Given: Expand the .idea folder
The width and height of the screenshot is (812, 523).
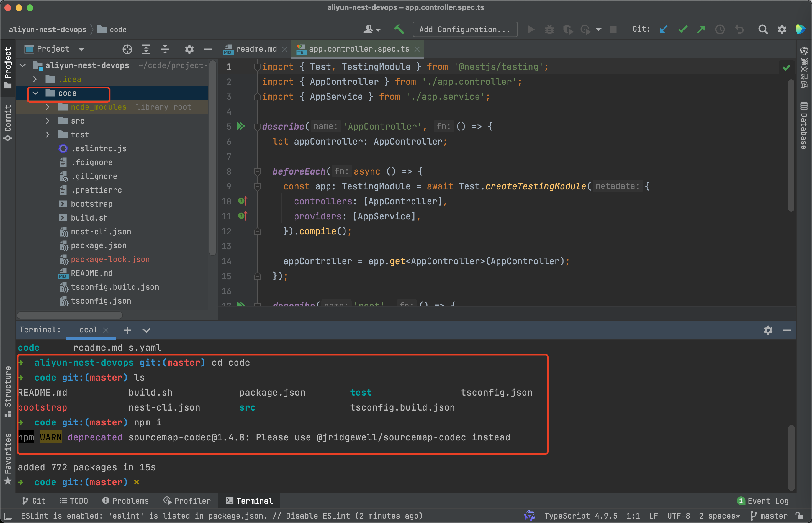Looking at the screenshot, I should pos(35,79).
